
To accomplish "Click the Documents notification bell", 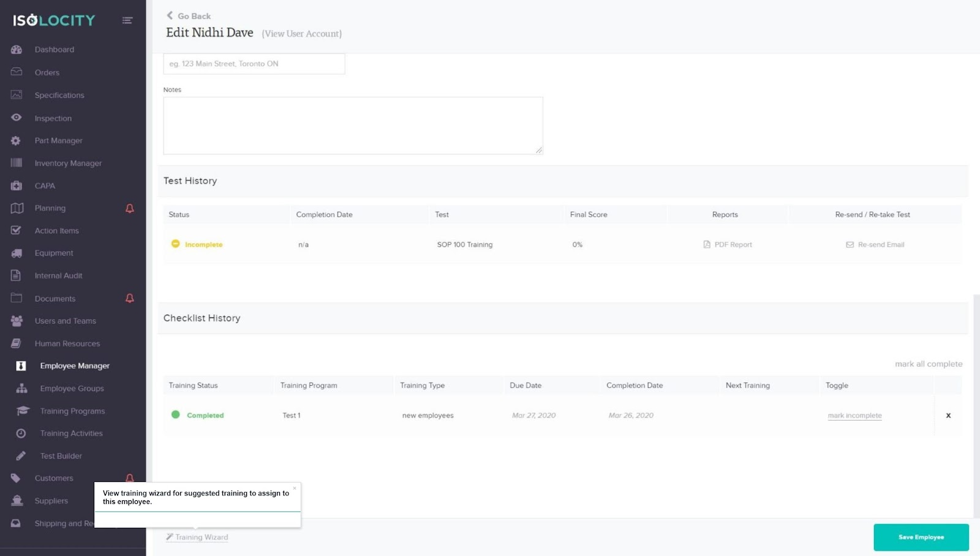I will click(130, 298).
